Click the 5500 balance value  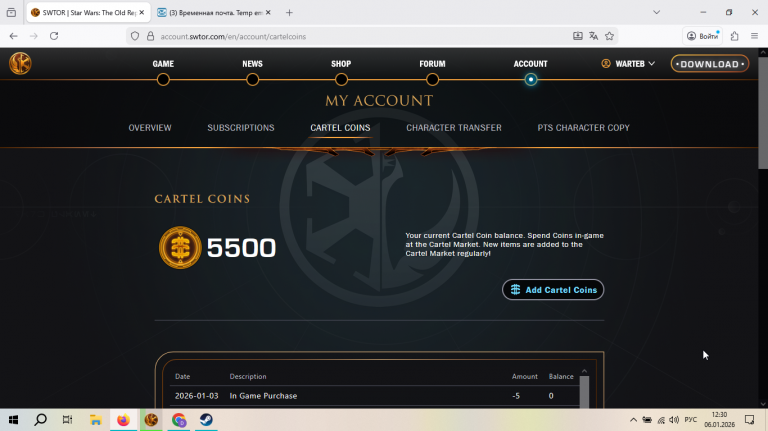(241, 248)
